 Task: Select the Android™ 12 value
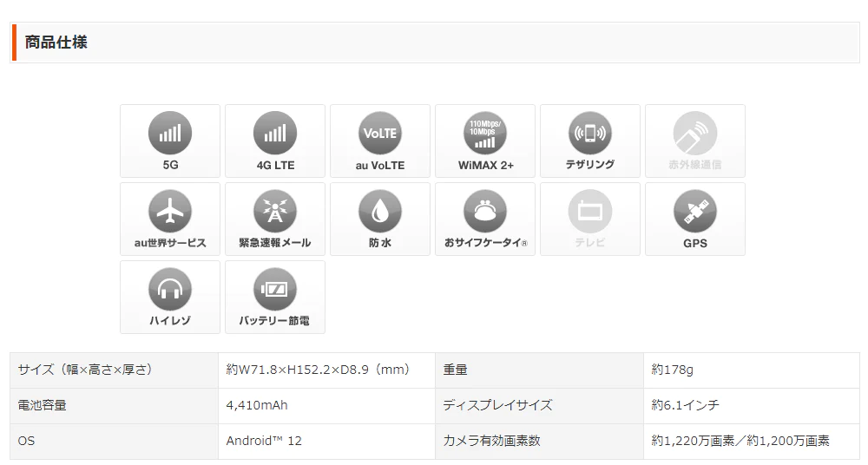264,442
